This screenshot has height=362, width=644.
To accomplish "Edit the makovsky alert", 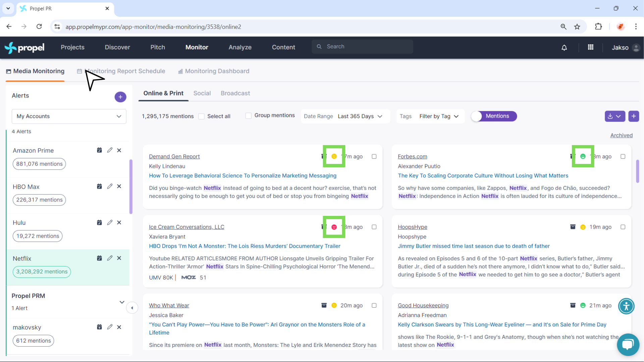I will coord(110,327).
